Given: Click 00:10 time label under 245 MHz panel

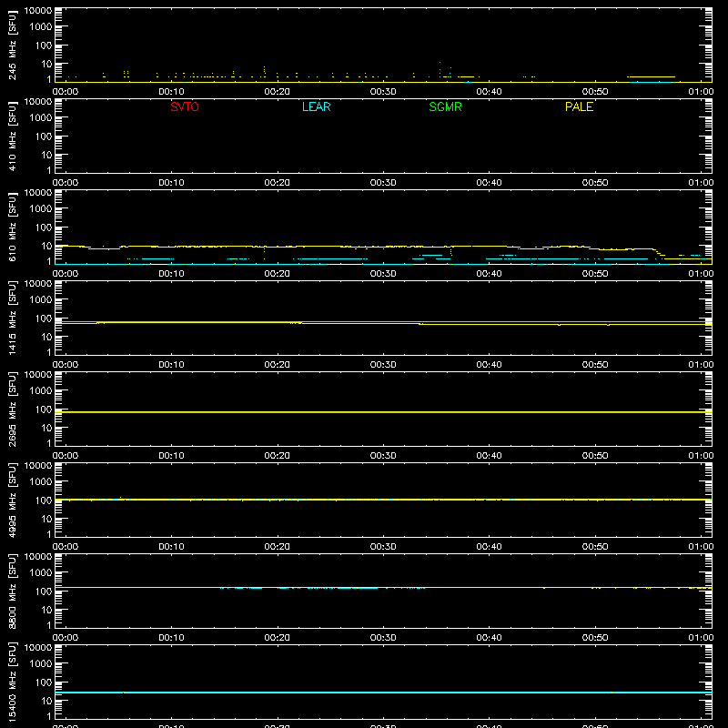Looking at the screenshot, I should [x=171, y=92].
